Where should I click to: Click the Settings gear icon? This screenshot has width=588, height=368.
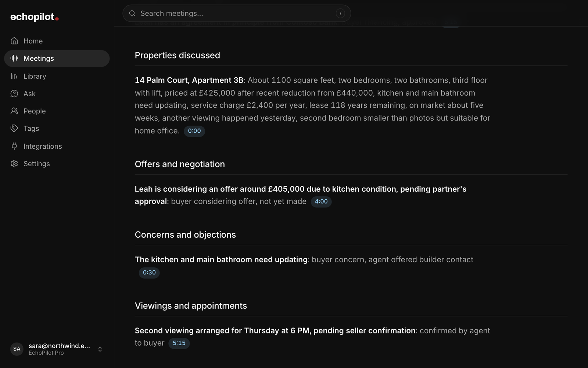click(x=14, y=163)
